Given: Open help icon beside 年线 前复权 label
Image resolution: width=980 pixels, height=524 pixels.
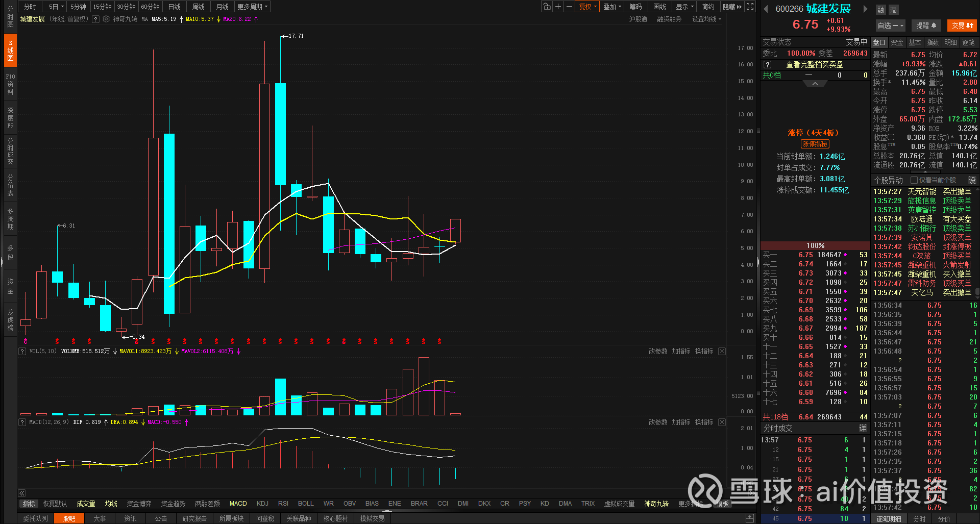Looking at the screenshot, I should 95,19.
